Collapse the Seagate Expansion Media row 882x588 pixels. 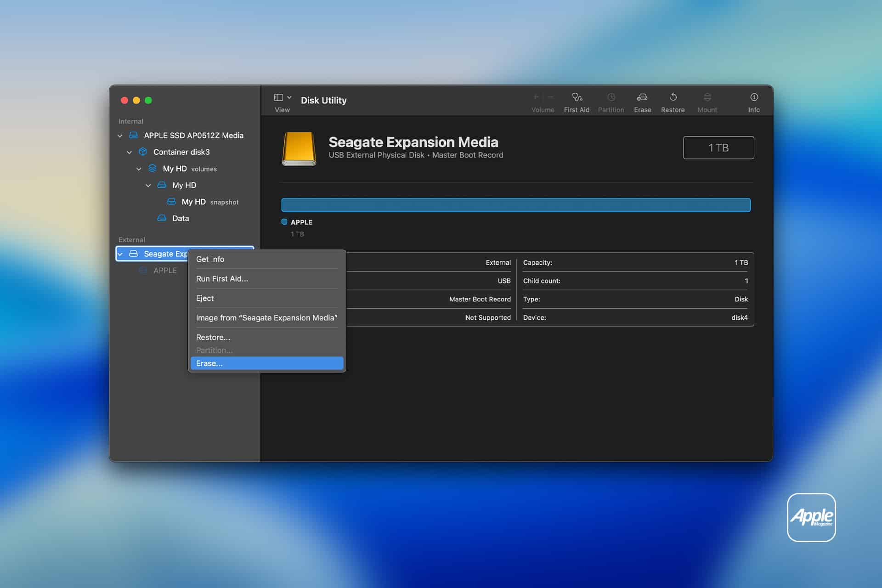pyautogui.click(x=120, y=254)
